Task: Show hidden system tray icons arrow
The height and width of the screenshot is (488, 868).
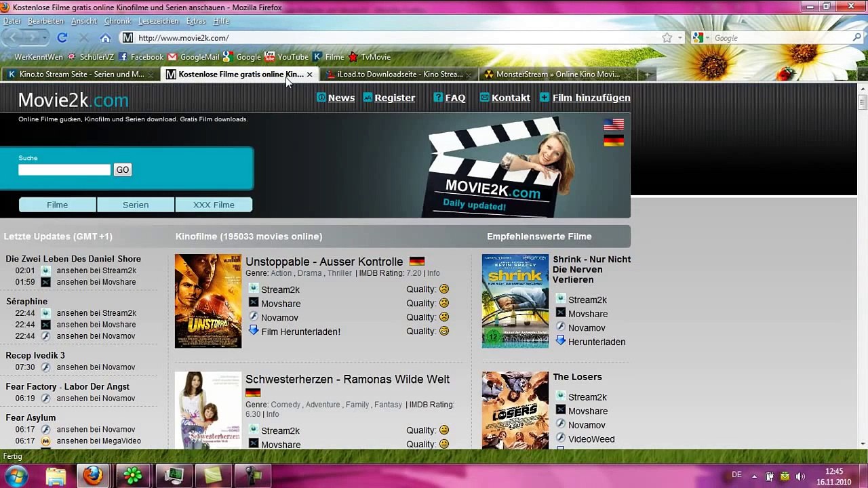Action: pyautogui.click(x=753, y=476)
